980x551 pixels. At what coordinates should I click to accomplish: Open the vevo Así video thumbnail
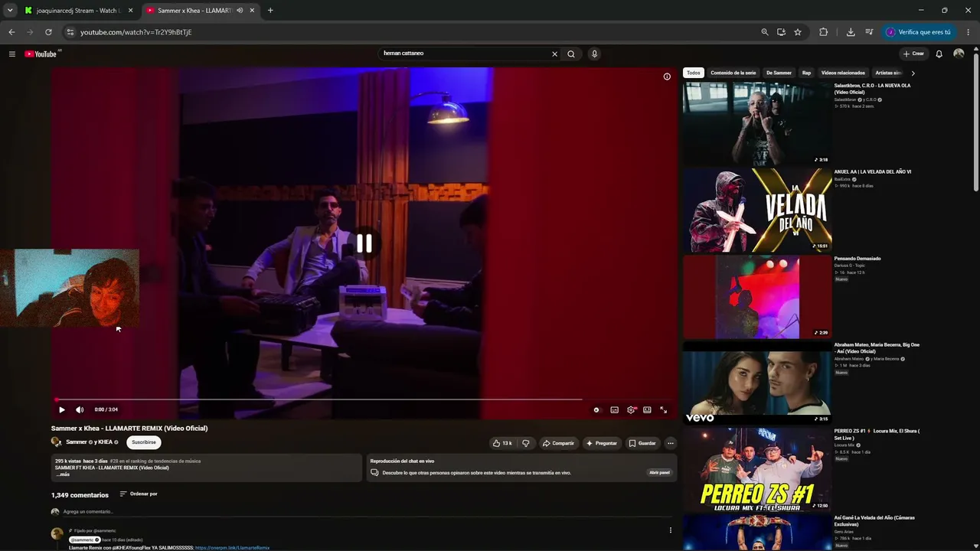click(756, 383)
